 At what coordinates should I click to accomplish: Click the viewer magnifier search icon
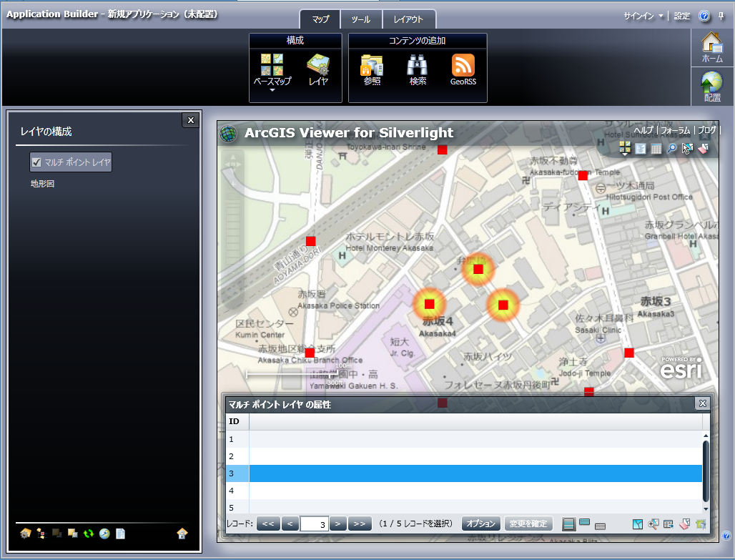[x=671, y=149]
